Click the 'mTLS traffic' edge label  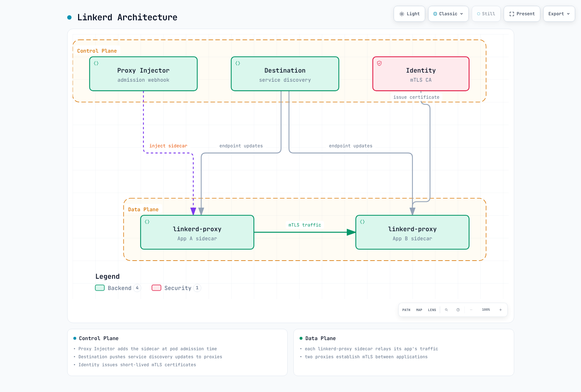coord(305,225)
